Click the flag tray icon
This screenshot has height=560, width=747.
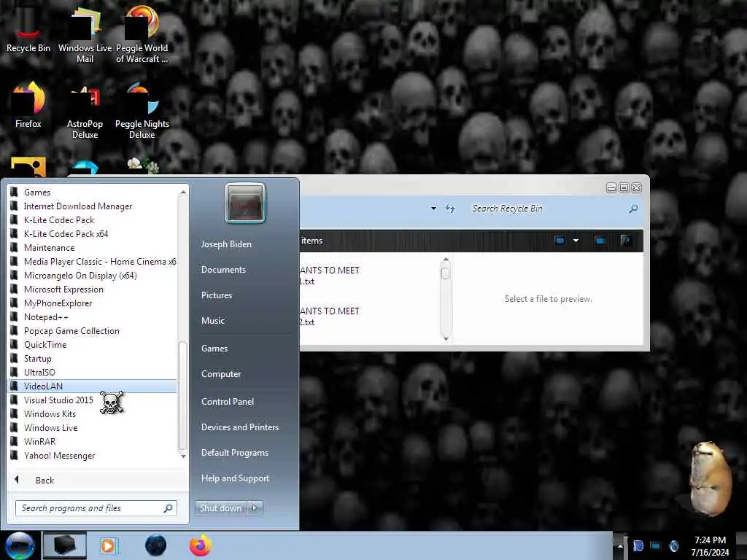(638, 545)
